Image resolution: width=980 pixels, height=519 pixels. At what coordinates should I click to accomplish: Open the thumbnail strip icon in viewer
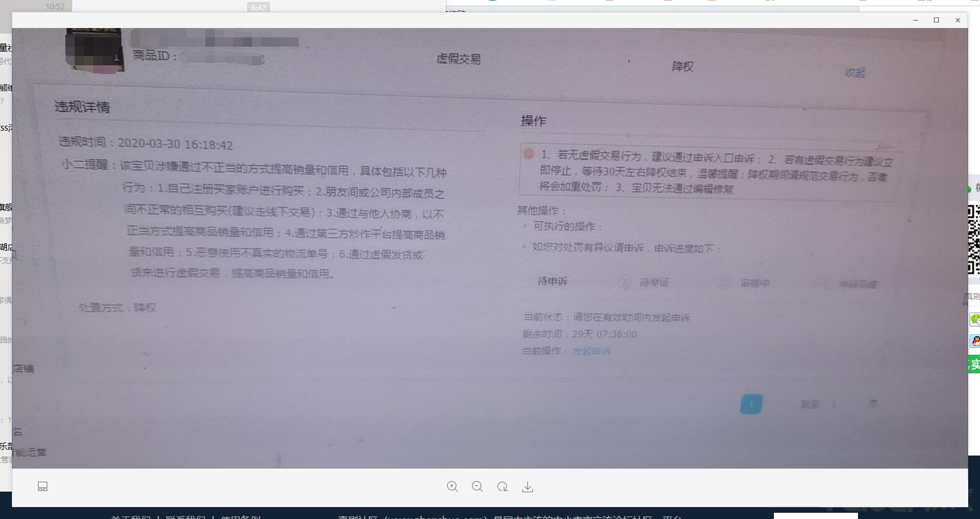coord(42,487)
